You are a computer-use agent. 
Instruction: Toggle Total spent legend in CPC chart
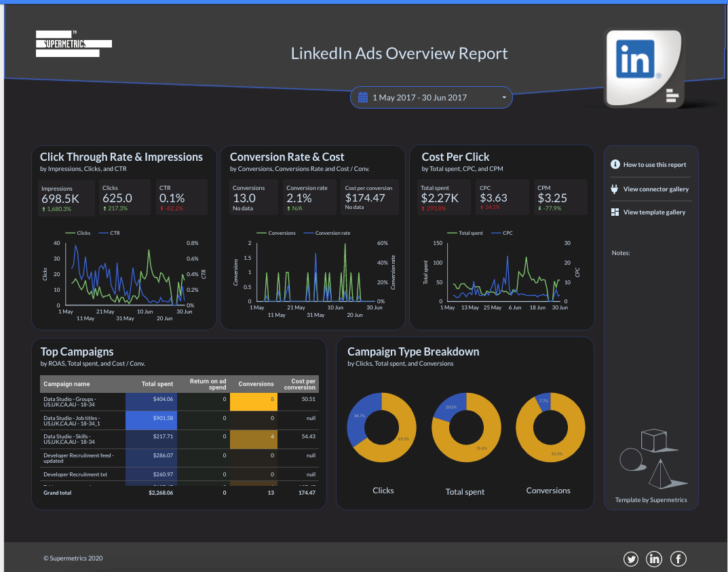(465, 233)
